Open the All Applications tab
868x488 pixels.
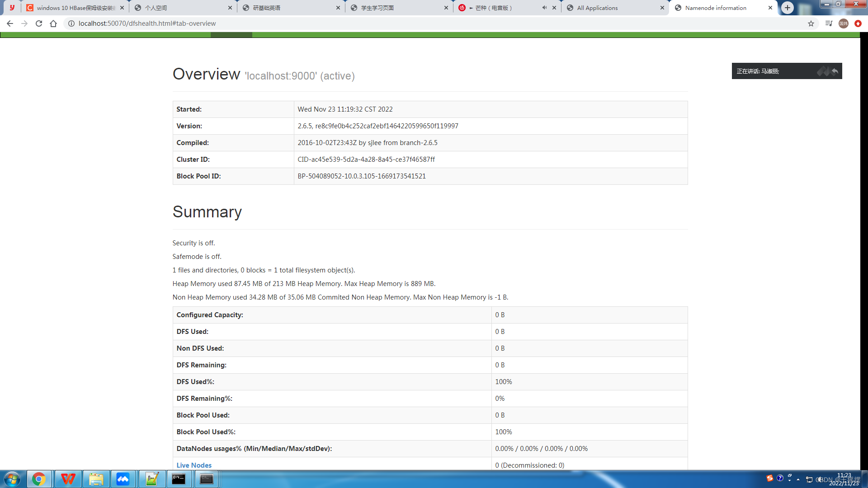[614, 7]
